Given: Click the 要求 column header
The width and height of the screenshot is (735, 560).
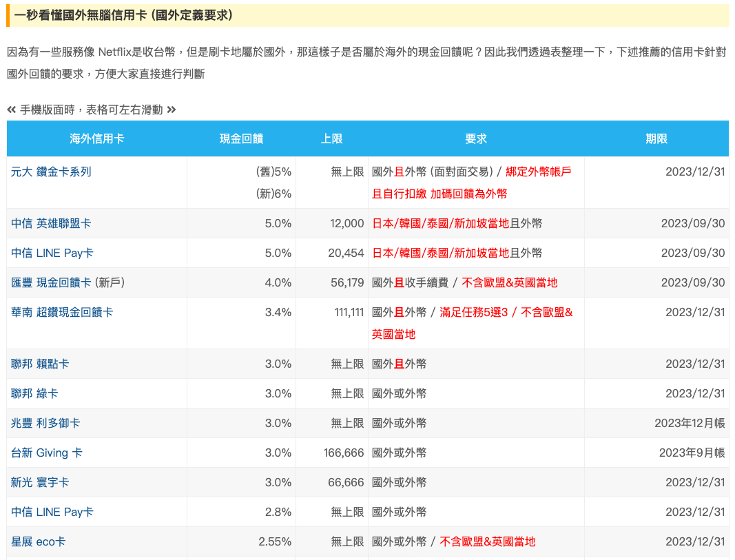Looking at the screenshot, I should tap(476, 138).
